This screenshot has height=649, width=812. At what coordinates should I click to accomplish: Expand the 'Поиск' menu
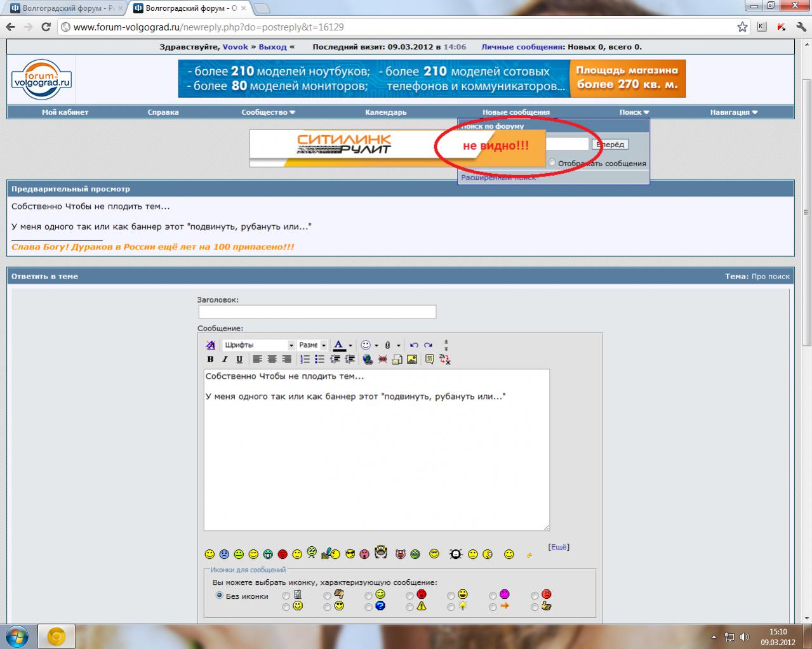point(634,112)
